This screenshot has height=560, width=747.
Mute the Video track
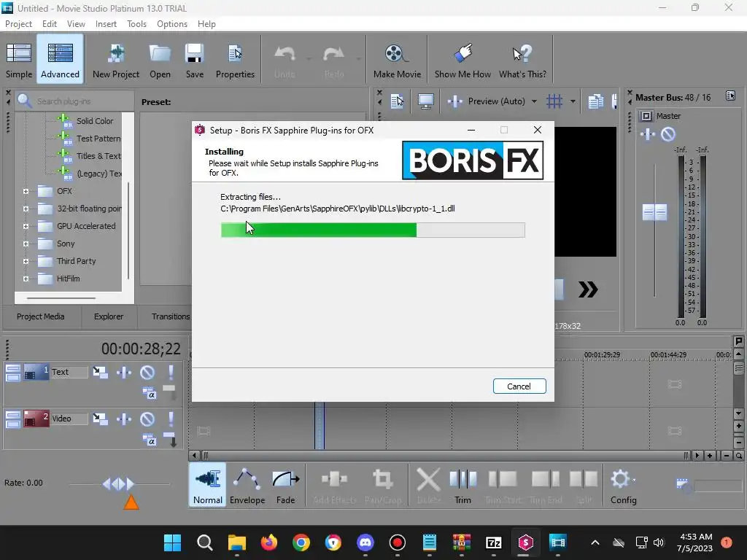[147, 419]
